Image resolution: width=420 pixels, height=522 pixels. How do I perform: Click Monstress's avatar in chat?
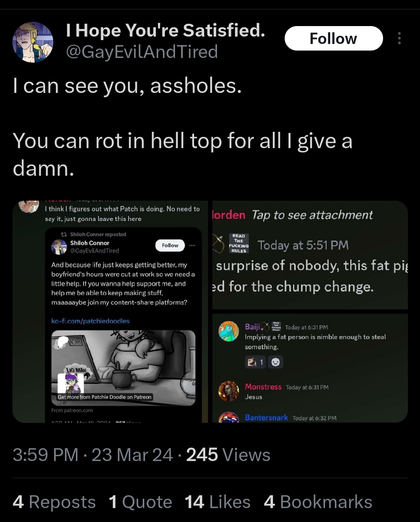(x=229, y=391)
